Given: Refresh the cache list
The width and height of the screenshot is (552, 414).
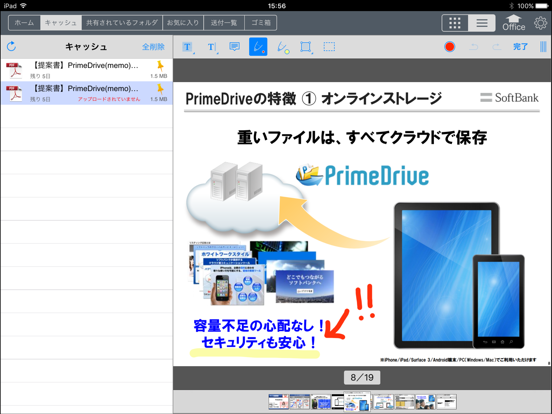Looking at the screenshot, I should click(x=11, y=46).
